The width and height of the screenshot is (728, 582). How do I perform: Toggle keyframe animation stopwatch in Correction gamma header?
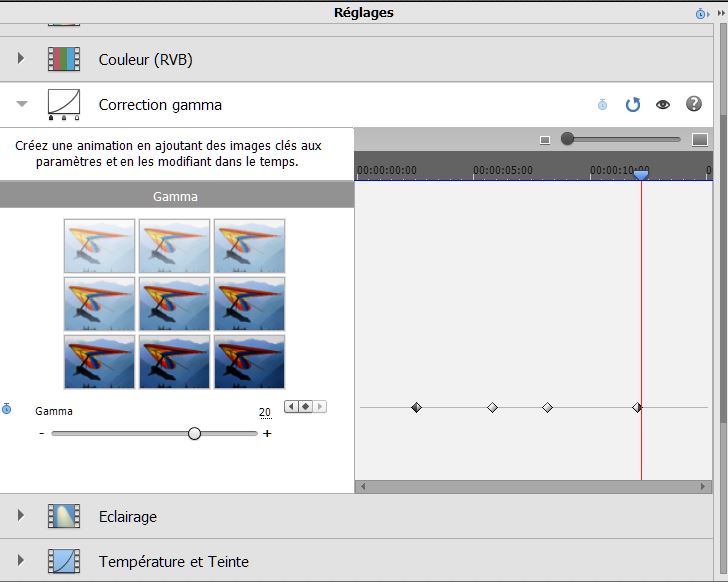click(x=602, y=105)
